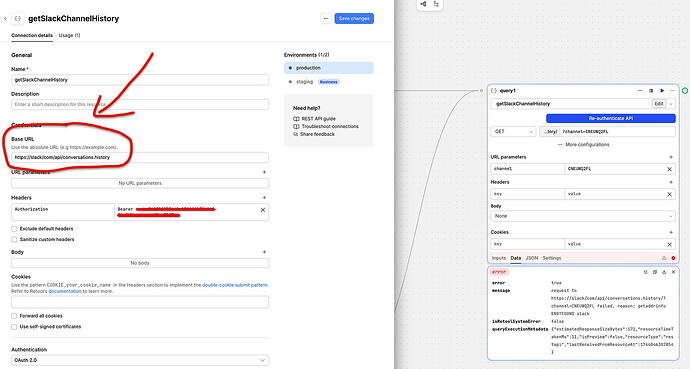
Task: Close the error result panel
Action: (x=673, y=272)
